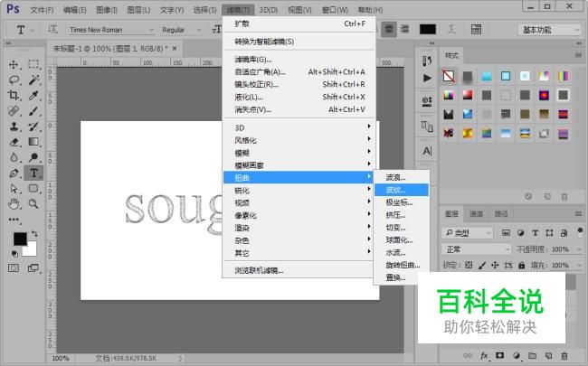This screenshot has width=588, height=366.
Task: Toggle pixel layer filter icon
Action: [506, 233]
